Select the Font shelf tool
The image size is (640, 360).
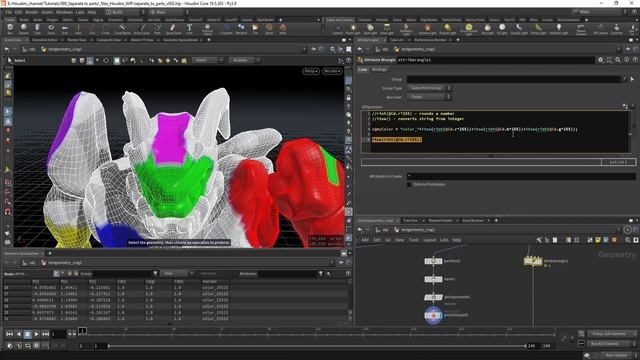pos(189,29)
